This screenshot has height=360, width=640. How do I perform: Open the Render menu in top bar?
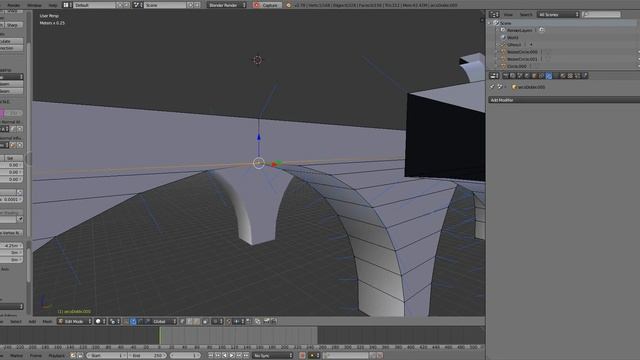tap(14, 5)
